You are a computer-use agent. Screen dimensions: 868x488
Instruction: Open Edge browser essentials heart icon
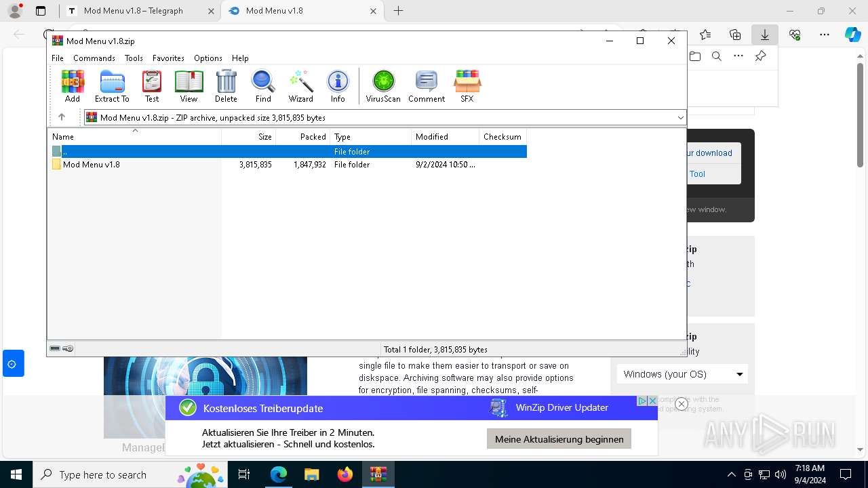pyautogui.click(x=795, y=35)
